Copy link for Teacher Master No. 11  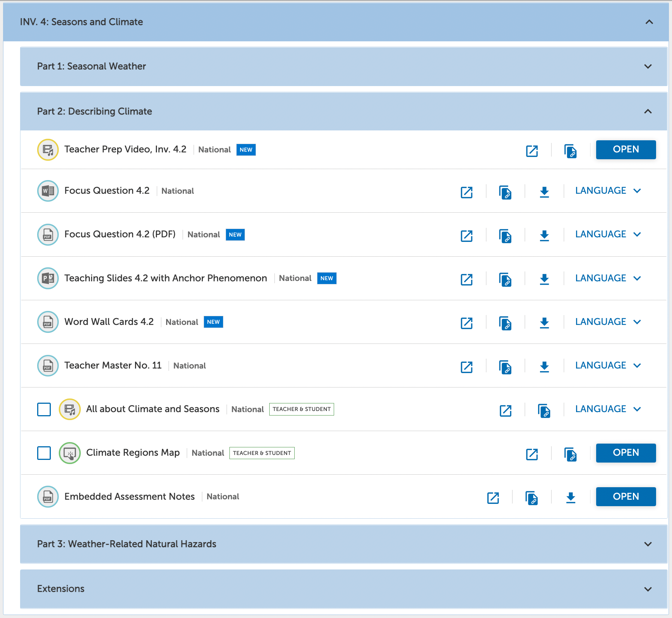(505, 366)
